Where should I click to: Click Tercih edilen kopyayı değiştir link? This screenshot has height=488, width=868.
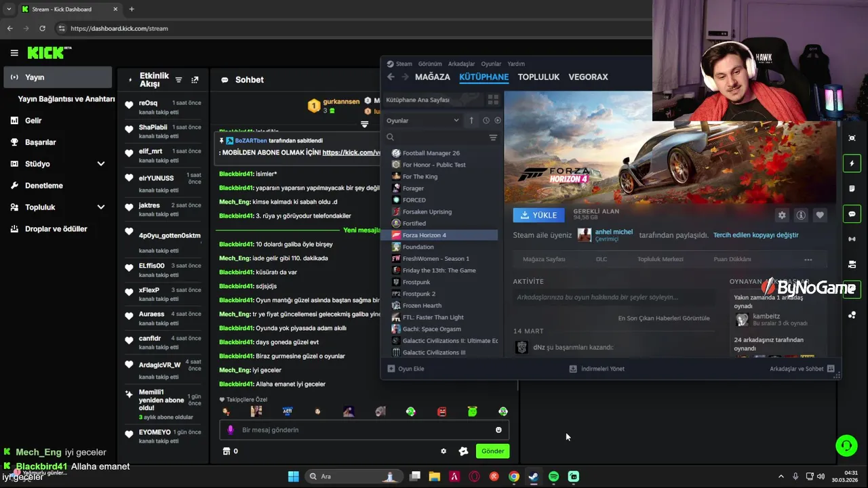pos(755,235)
